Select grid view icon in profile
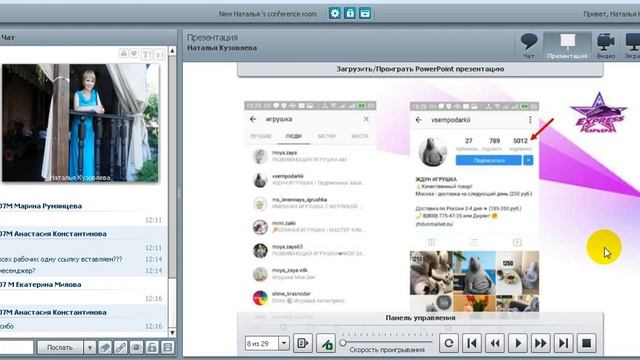Viewport: 640px width, 360px height. click(x=431, y=242)
